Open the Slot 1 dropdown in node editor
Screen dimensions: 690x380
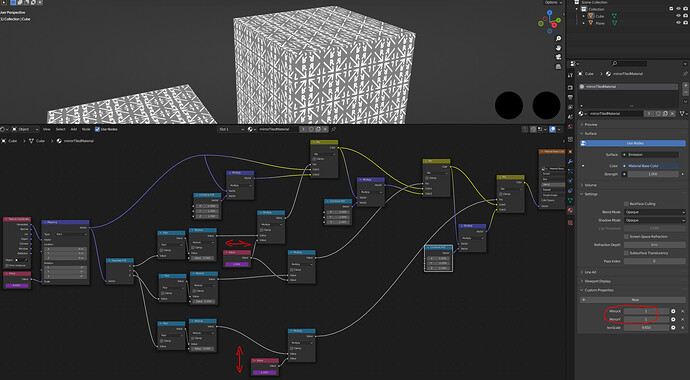[231, 129]
